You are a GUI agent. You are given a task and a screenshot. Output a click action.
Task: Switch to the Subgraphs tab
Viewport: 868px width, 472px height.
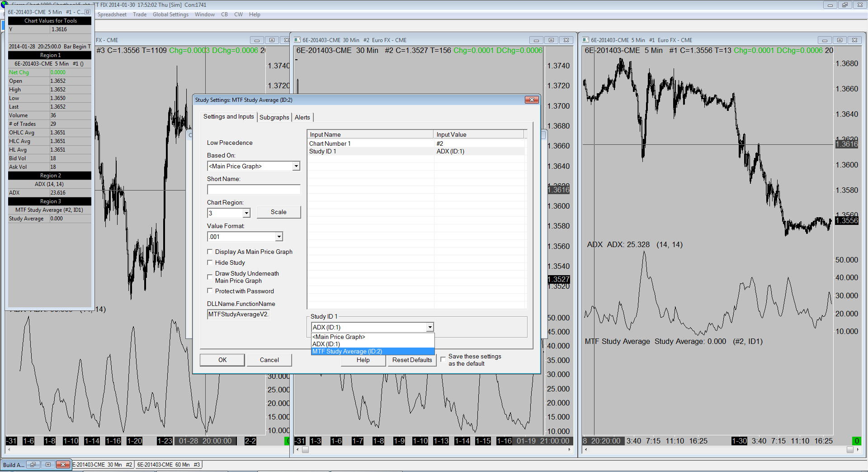pyautogui.click(x=274, y=117)
